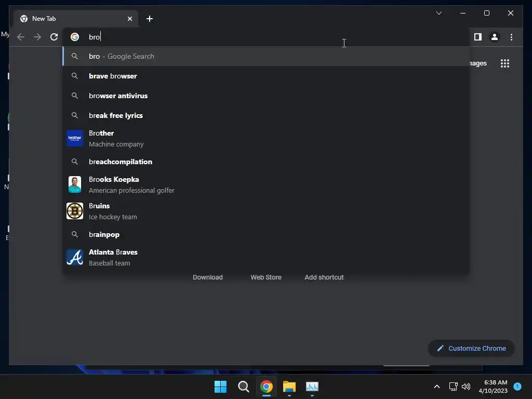
Task: Open the Windows Start menu
Action: 220,387
